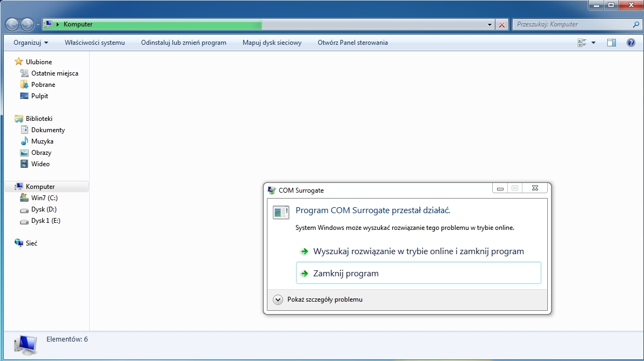The width and height of the screenshot is (644, 361).
Task: Choose Wyszukaj rozwiązanie w trybie online
Action: click(x=419, y=251)
